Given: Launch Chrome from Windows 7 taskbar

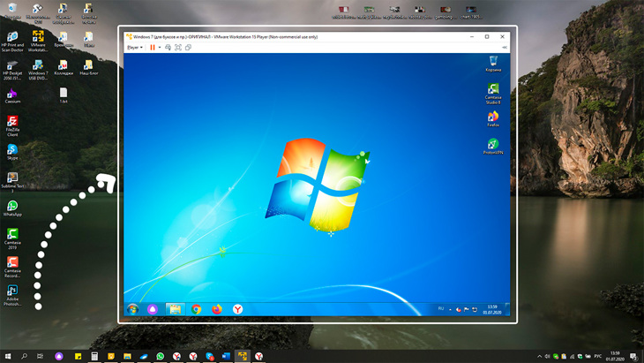Looking at the screenshot, I should [197, 309].
